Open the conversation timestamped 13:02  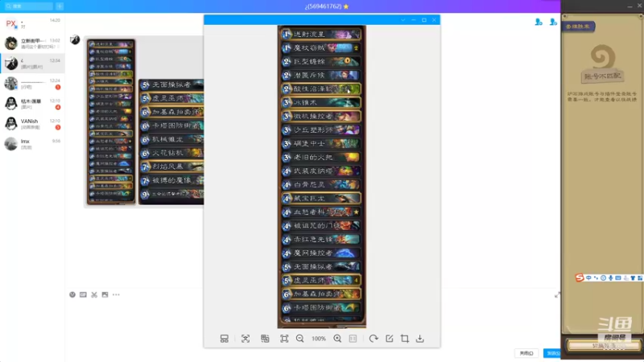(x=32, y=43)
